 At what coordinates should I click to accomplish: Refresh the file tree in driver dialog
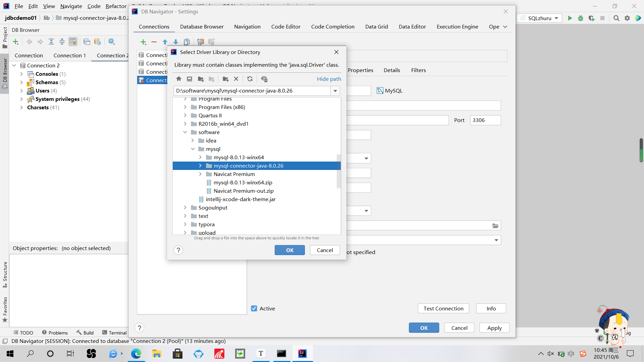point(250,79)
